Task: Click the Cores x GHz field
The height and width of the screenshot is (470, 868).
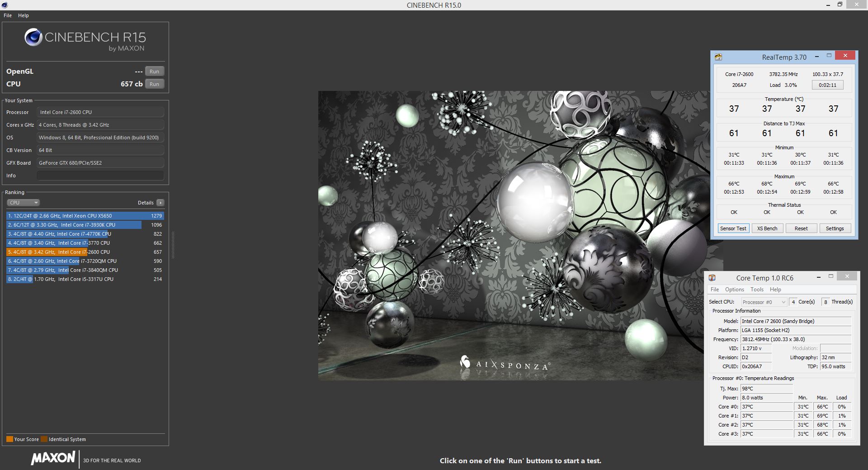Action: [100, 125]
